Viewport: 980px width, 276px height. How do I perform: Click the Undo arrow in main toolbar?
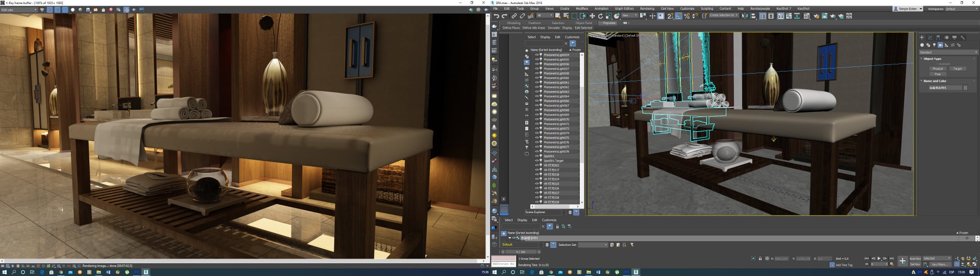[496, 16]
